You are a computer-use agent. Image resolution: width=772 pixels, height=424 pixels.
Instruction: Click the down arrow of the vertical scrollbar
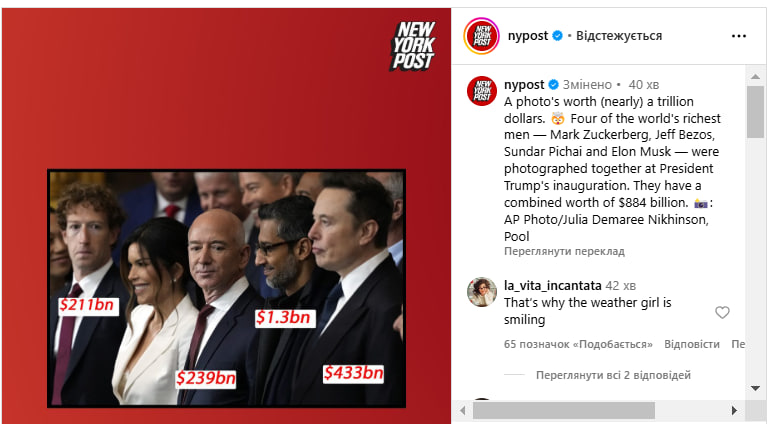coord(755,389)
